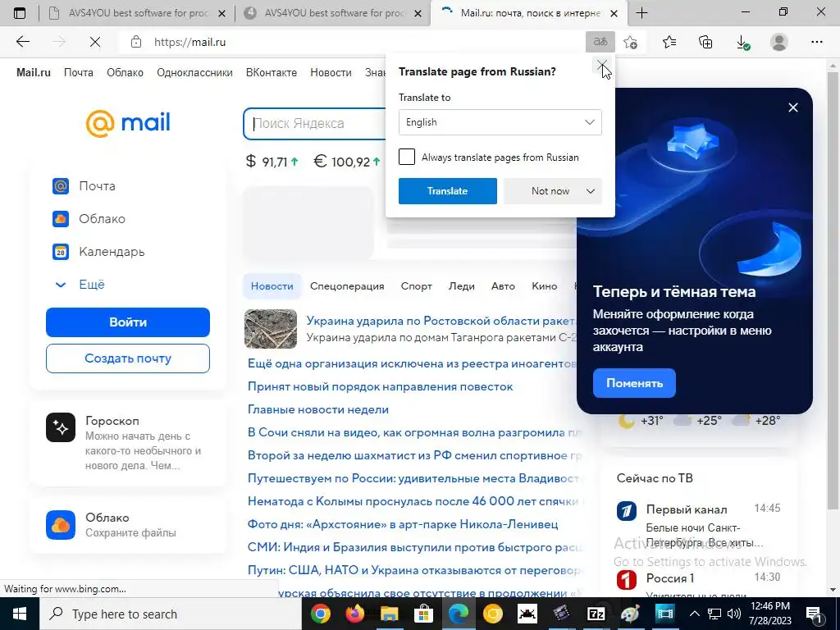Select the Леди news tab

461,286
